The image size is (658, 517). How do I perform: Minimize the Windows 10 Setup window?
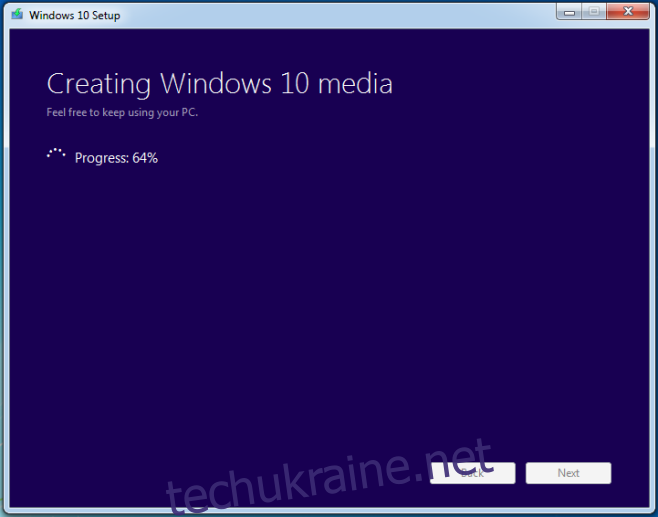pyautogui.click(x=569, y=12)
